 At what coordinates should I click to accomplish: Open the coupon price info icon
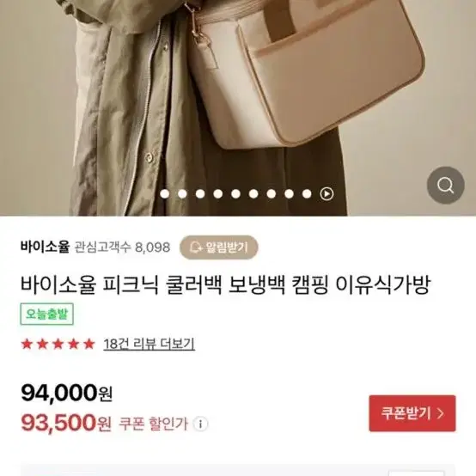pos(200,424)
